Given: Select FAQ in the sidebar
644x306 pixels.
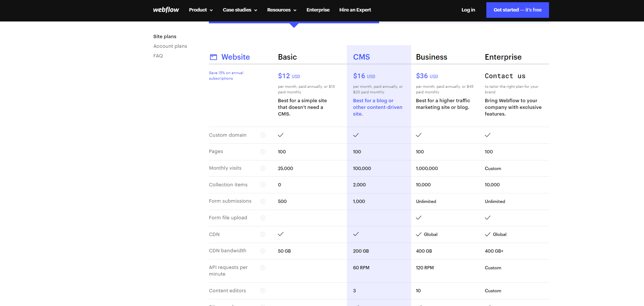Looking at the screenshot, I should 158,56.
